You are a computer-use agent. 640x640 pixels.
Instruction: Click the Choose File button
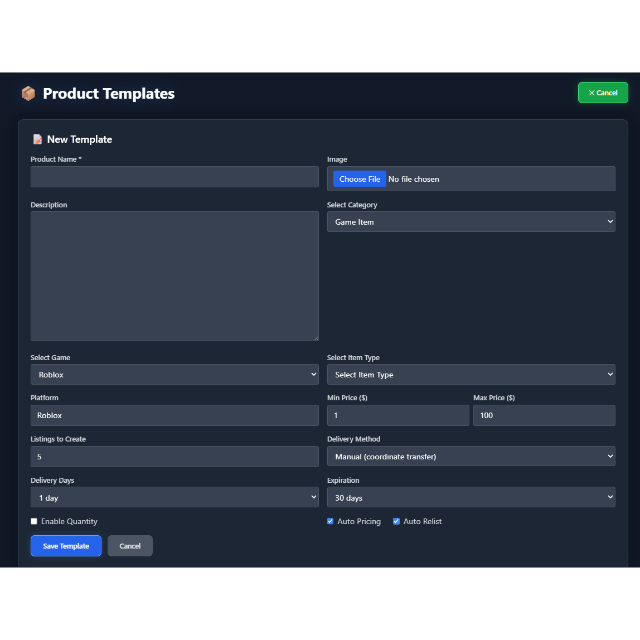(x=360, y=179)
